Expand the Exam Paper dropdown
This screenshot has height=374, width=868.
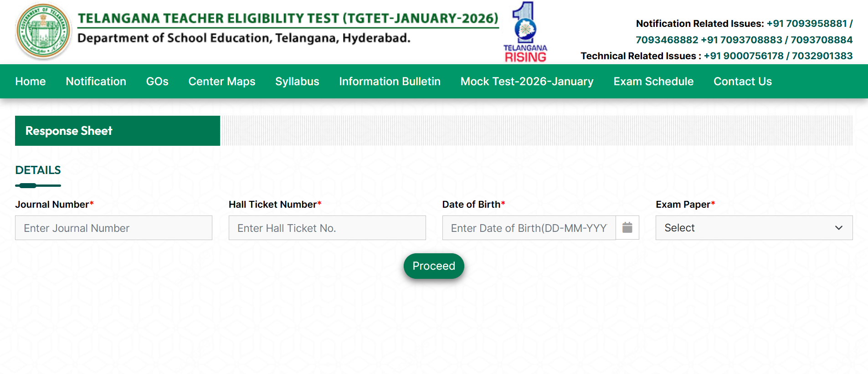tap(754, 228)
